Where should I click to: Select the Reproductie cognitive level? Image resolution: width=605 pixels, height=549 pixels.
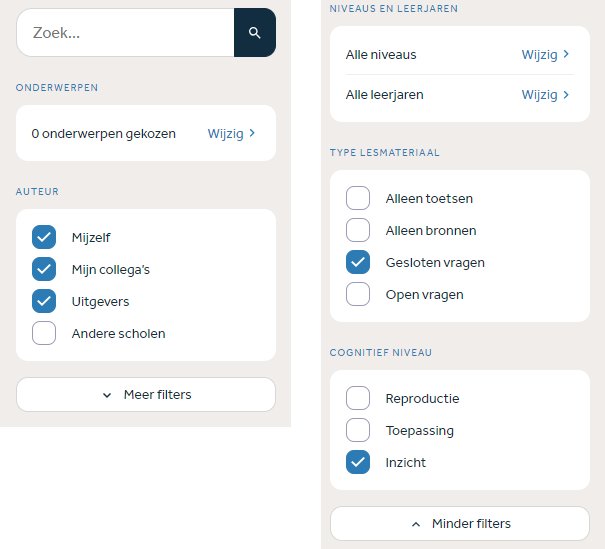click(x=358, y=398)
